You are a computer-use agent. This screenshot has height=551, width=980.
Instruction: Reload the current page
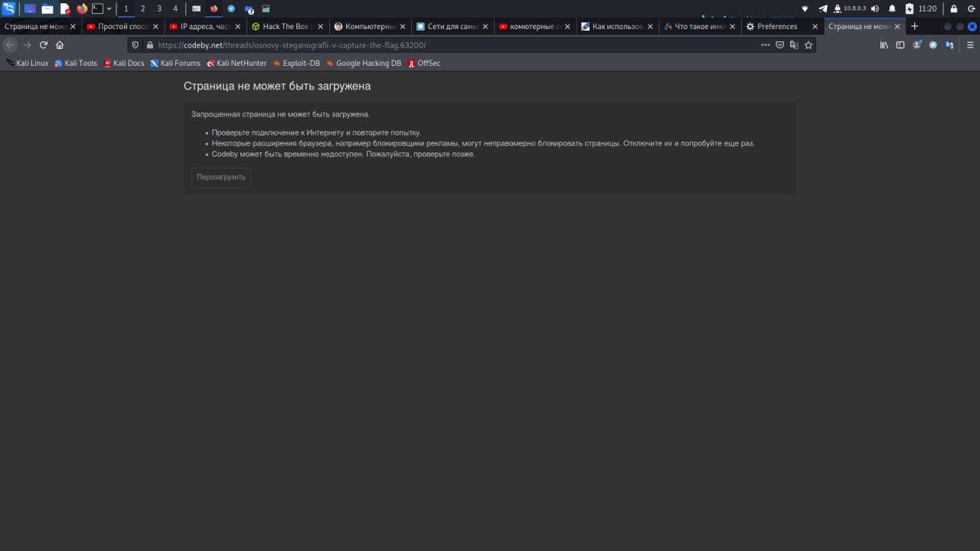click(x=43, y=45)
